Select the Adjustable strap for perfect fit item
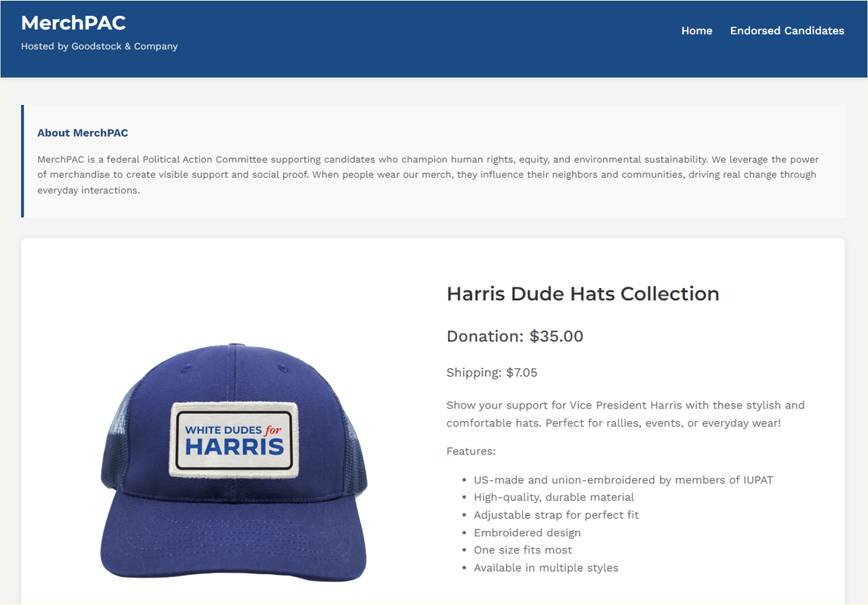This screenshot has width=868, height=605. pos(555,515)
